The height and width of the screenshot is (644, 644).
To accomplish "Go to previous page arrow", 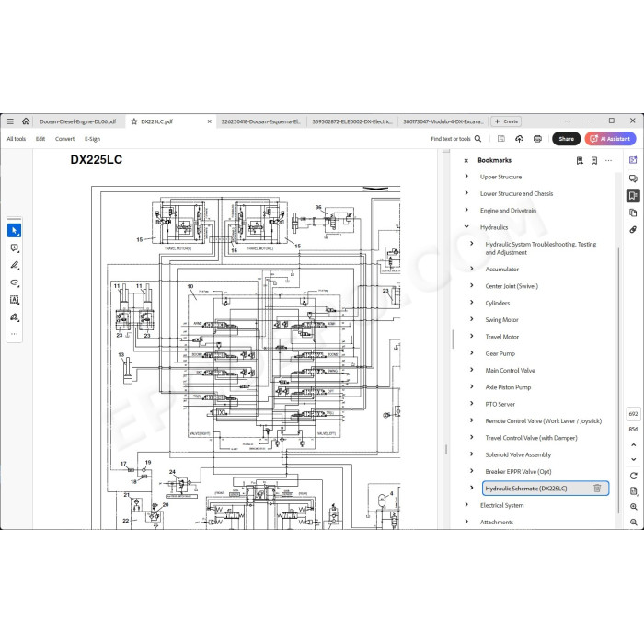I will pyautogui.click(x=633, y=444).
